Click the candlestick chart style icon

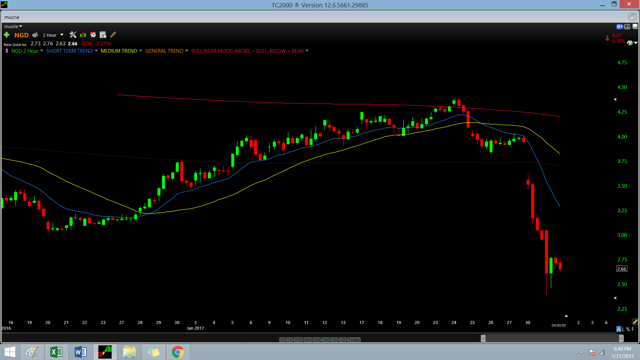83,35
